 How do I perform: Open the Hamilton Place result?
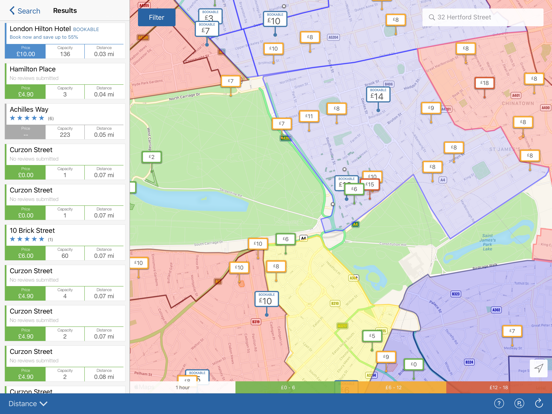[x=65, y=81]
